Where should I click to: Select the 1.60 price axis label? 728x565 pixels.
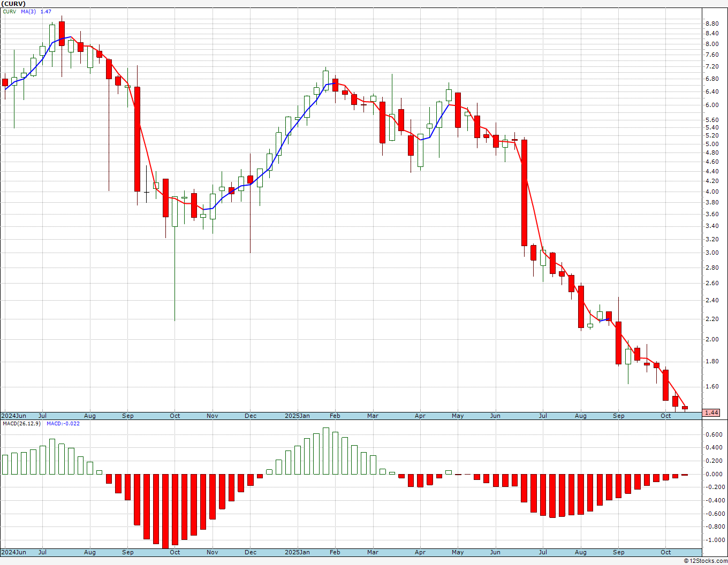click(712, 386)
